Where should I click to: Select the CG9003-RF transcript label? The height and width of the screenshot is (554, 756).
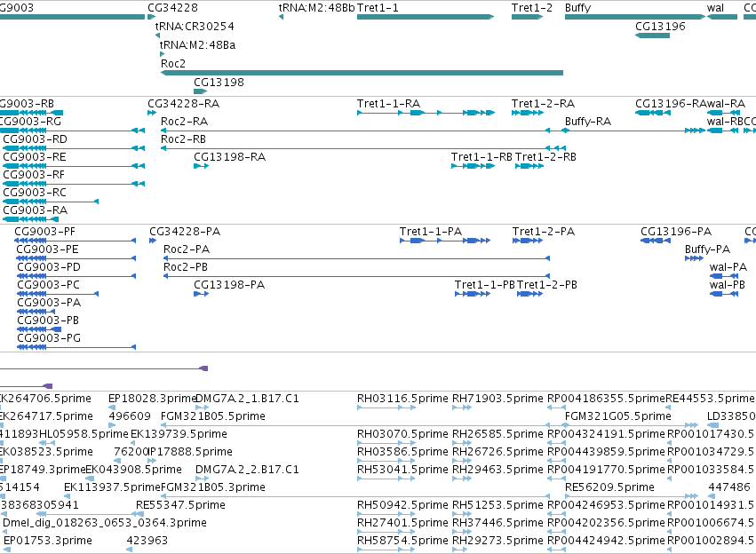(x=34, y=175)
